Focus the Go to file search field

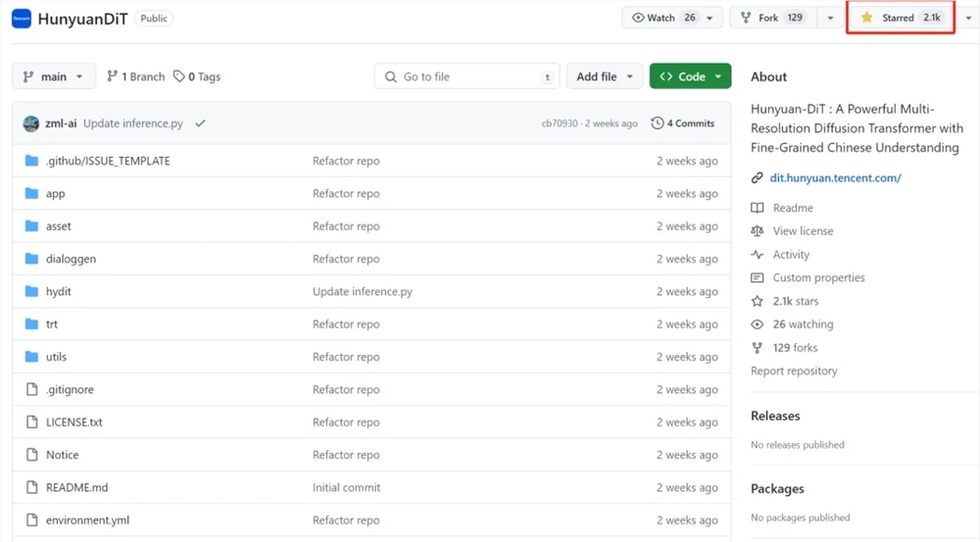466,76
